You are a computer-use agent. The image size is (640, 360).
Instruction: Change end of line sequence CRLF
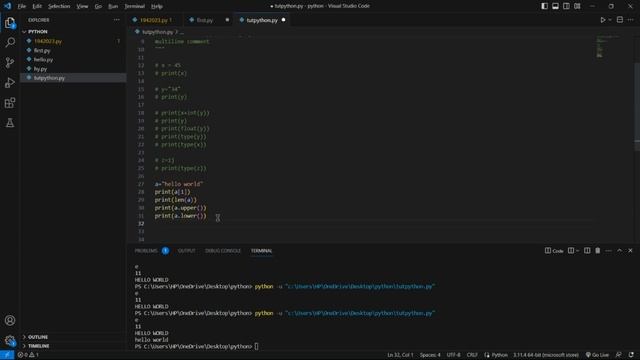472,355
